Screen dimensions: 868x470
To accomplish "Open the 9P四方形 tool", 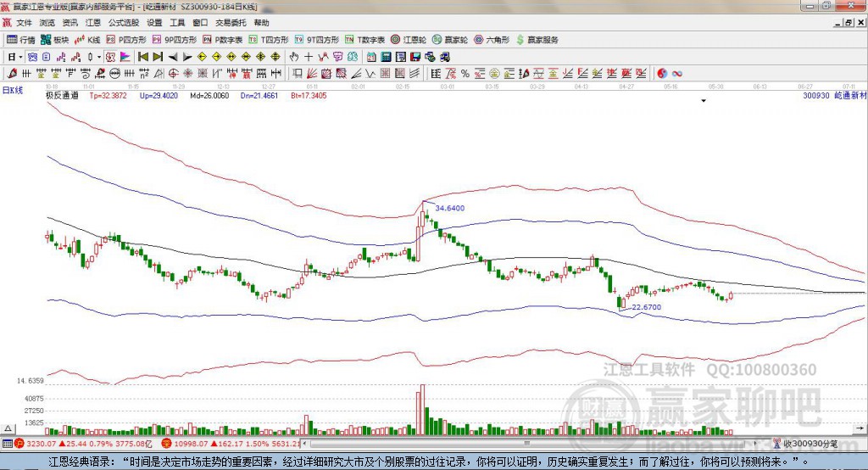I will [x=175, y=40].
